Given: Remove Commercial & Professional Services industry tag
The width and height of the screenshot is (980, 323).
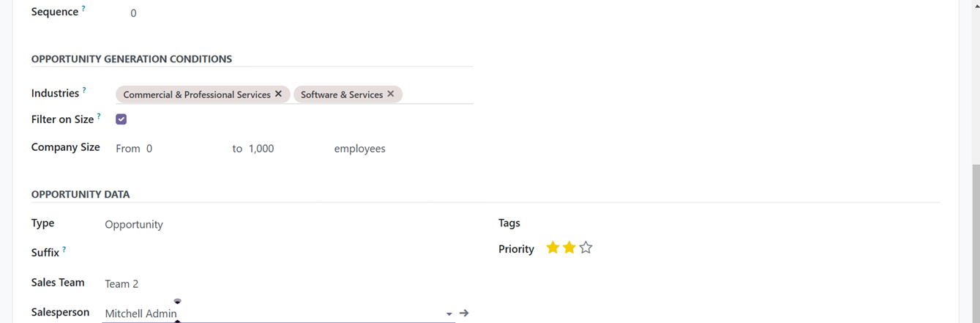Looking at the screenshot, I should point(278,94).
